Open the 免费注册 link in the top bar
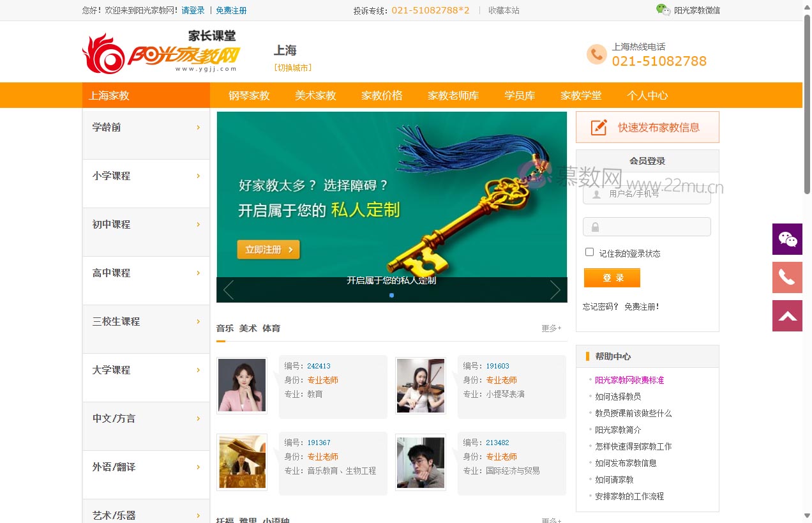This screenshot has height=523, width=812. point(231,10)
